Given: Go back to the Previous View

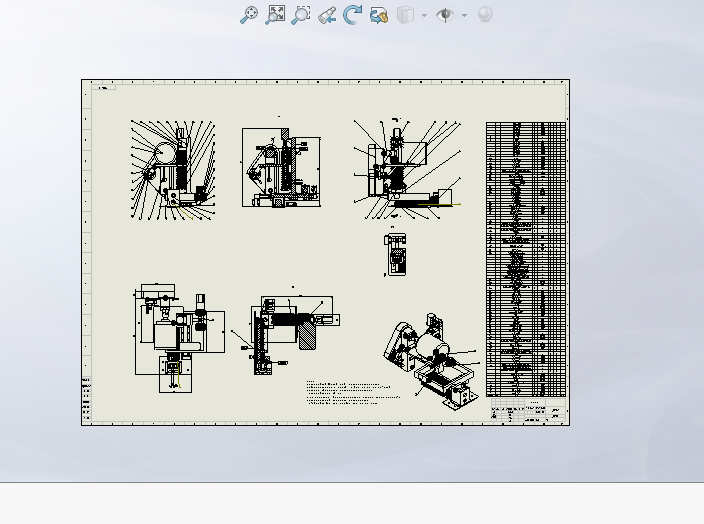Looking at the screenshot, I should [x=327, y=15].
